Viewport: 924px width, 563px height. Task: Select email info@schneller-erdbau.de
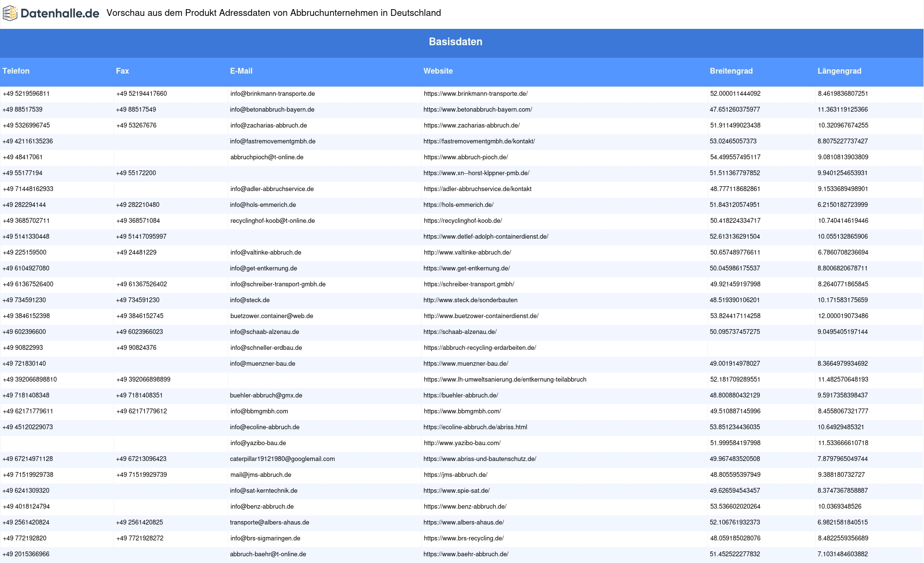tap(266, 348)
